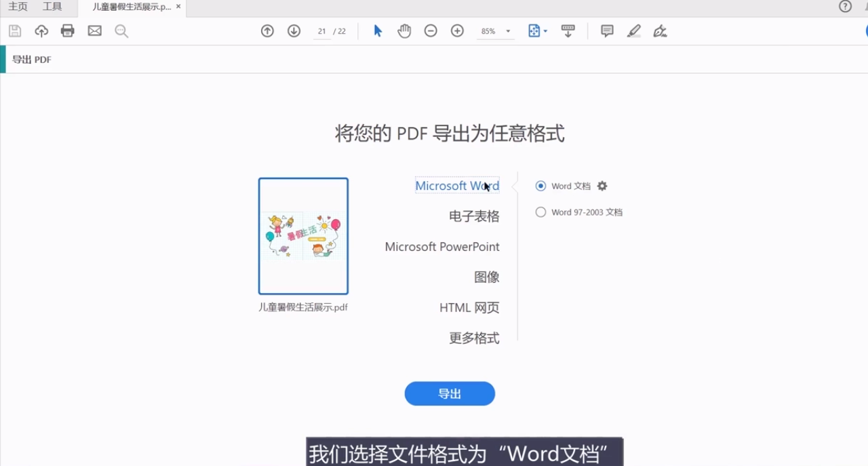868x466 pixels.
Task: Click the file name 儿童暑假生活展示.pdf
Action: point(303,307)
